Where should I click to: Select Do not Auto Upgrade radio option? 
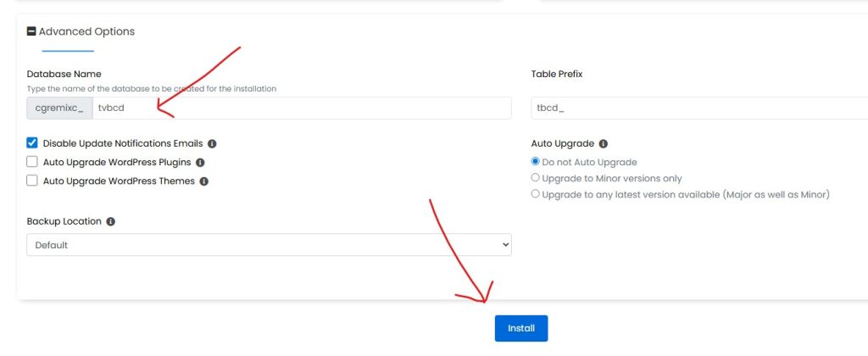pos(535,162)
